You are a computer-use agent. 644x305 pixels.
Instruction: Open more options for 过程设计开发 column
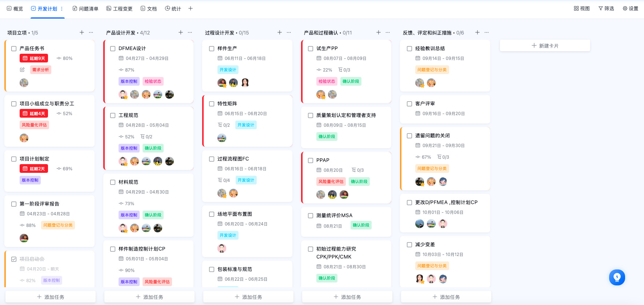289,32
